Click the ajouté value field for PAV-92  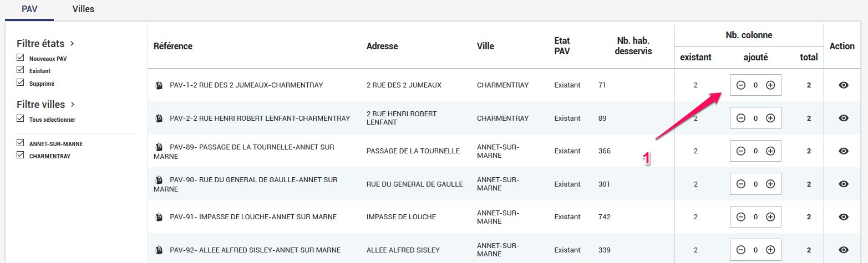tap(755, 250)
